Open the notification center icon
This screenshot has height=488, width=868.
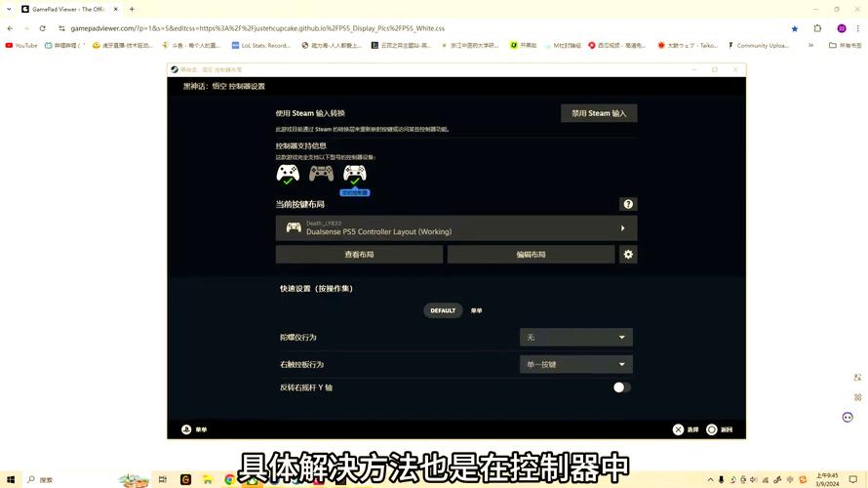coord(853,479)
